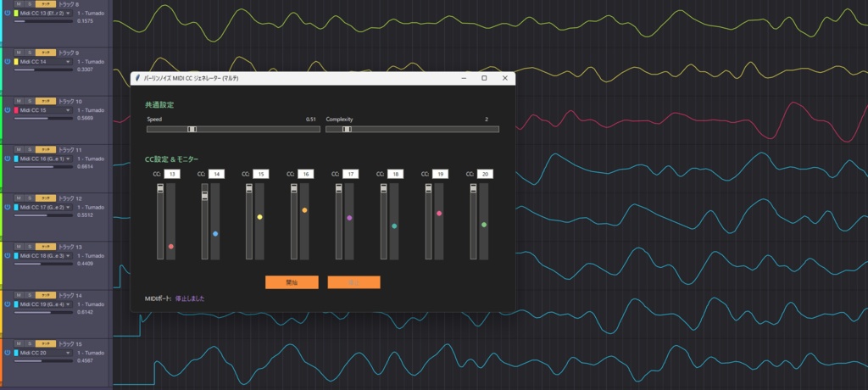The width and height of the screenshot is (868, 390).
Task: Click the CC number field containing 13
Action: pos(172,174)
